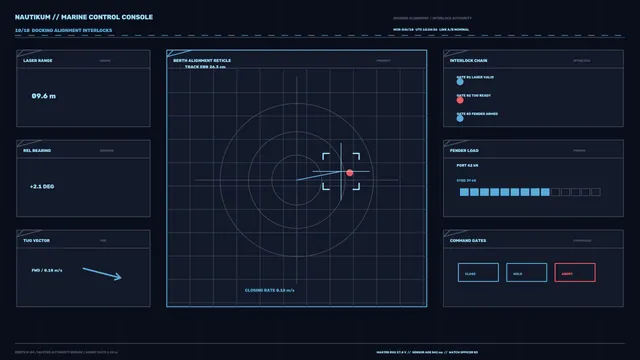Select the Gate 03 Fender Armed indicator dot
The image size is (640, 360).
[460, 118]
